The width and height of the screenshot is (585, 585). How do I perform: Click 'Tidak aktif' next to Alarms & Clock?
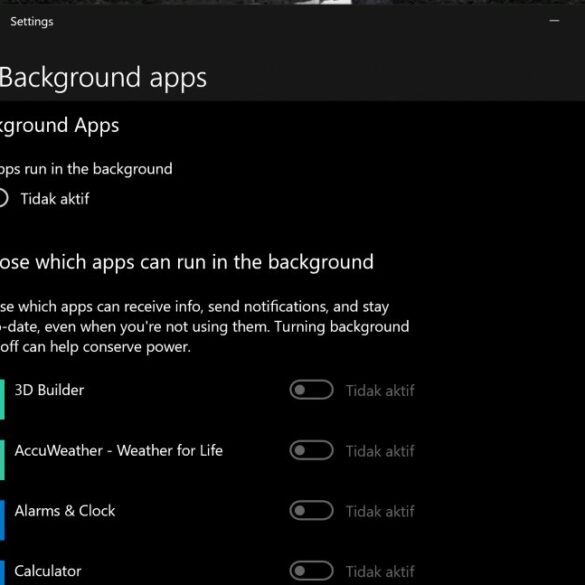coord(380,512)
